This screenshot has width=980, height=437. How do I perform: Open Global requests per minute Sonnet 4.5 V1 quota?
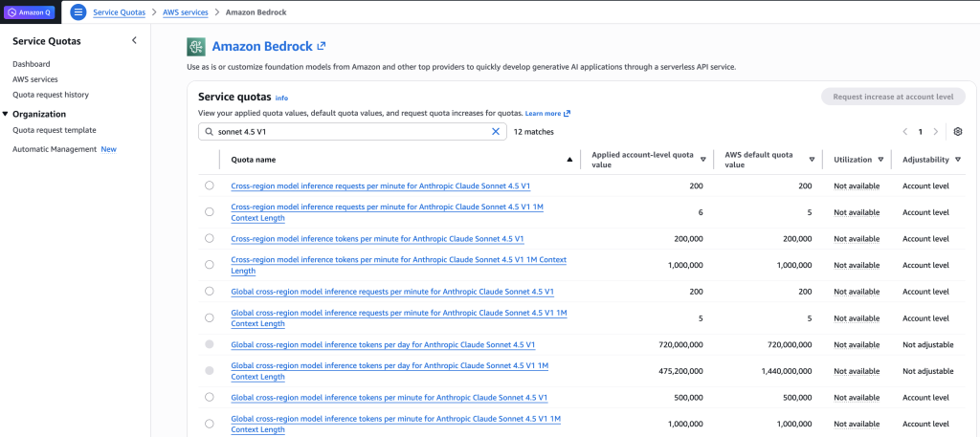tap(392, 292)
